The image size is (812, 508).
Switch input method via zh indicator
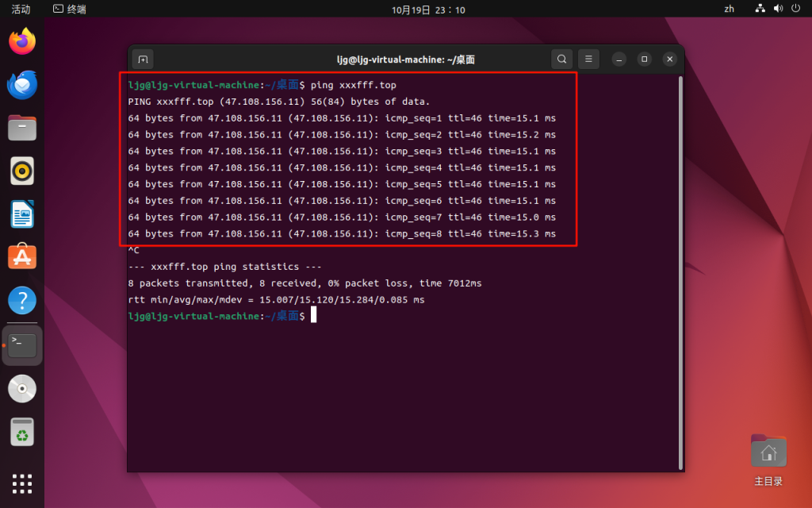coord(730,10)
